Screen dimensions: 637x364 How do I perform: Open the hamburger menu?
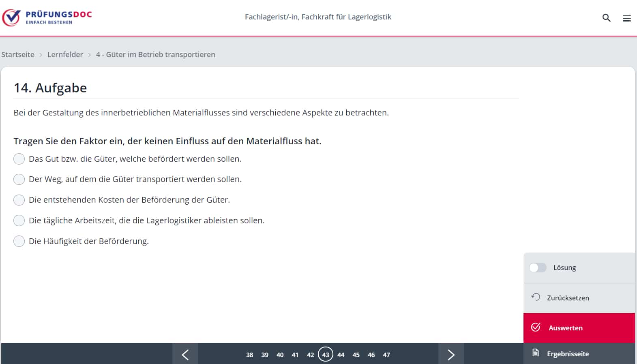(x=626, y=18)
